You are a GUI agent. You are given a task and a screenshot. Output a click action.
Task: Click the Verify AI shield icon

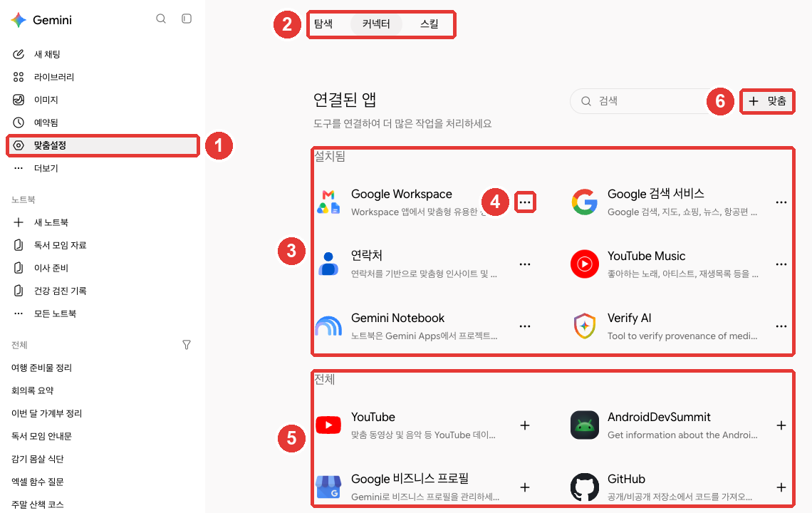click(585, 326)
